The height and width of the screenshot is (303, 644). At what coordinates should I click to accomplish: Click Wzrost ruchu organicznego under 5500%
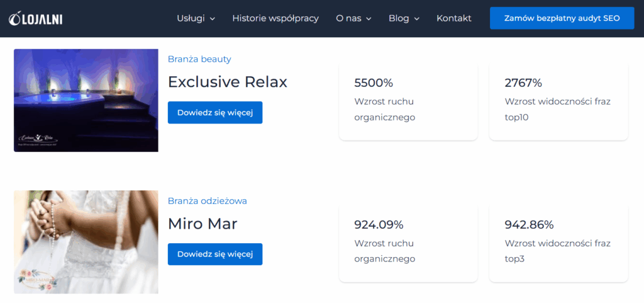(x=385, y=110)
